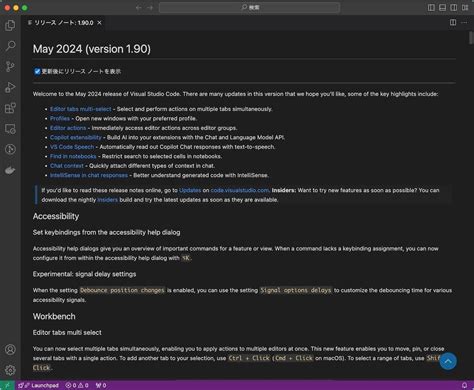The height and width of the screenshot is (390, 474).
Task: Click the Signal options delays setting
Action: point(296,290)
